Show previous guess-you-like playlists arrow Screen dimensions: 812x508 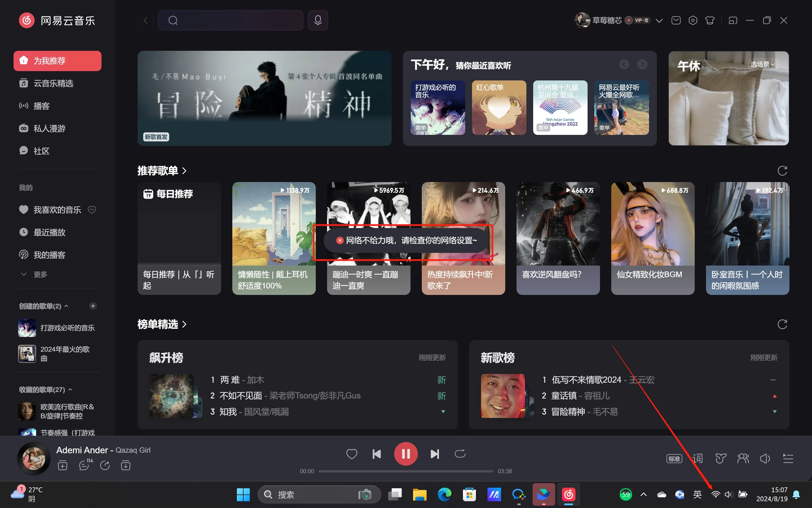(x=624, y=64)
